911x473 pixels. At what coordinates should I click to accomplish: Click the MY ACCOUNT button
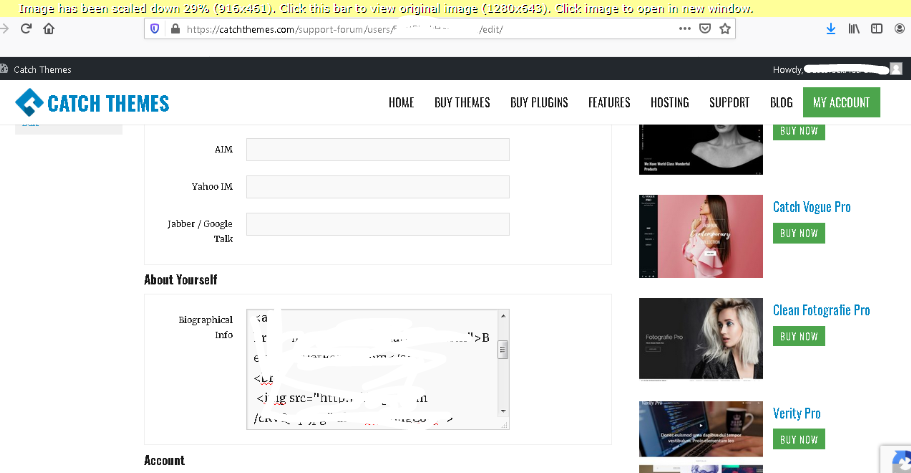tap(841, 102)
